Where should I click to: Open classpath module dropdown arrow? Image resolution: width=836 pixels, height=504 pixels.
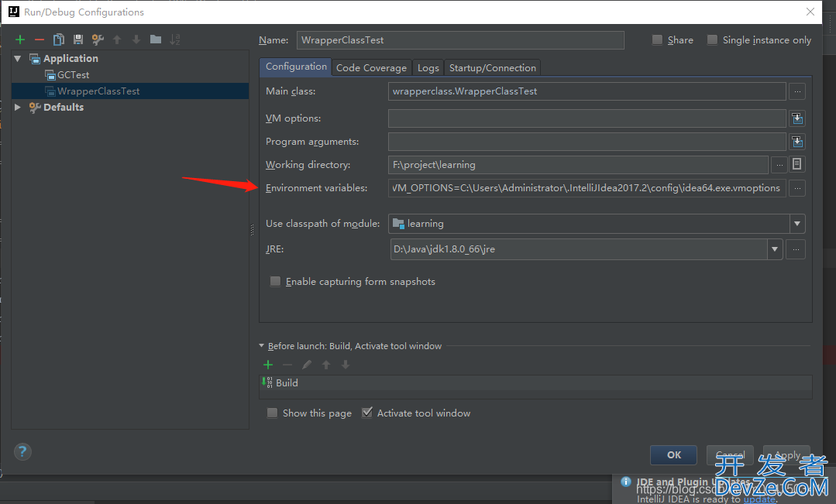(x=797, y=224)
